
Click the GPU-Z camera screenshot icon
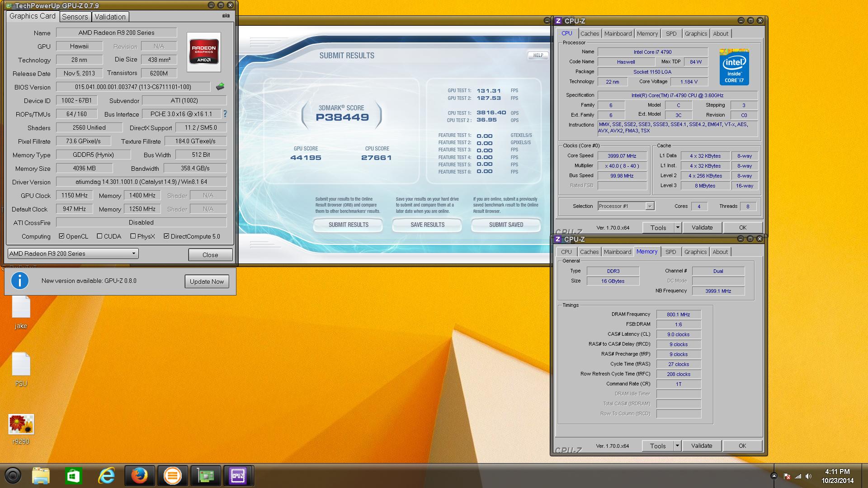226,16
